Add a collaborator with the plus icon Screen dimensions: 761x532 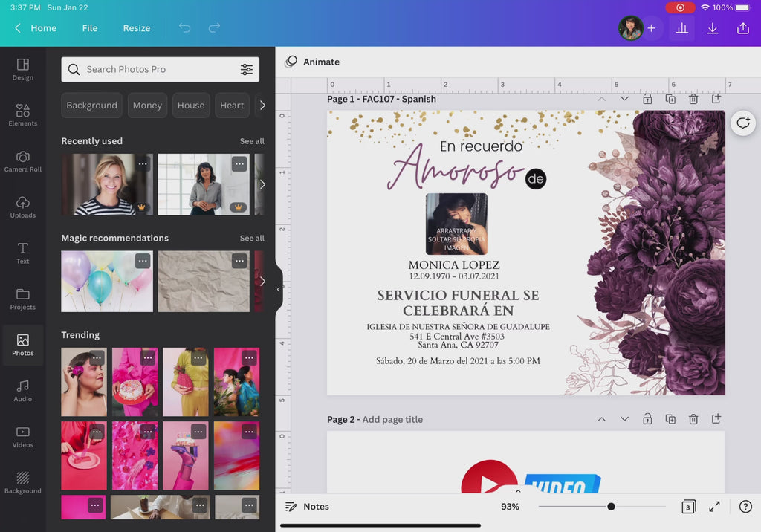tap(651, 28)
